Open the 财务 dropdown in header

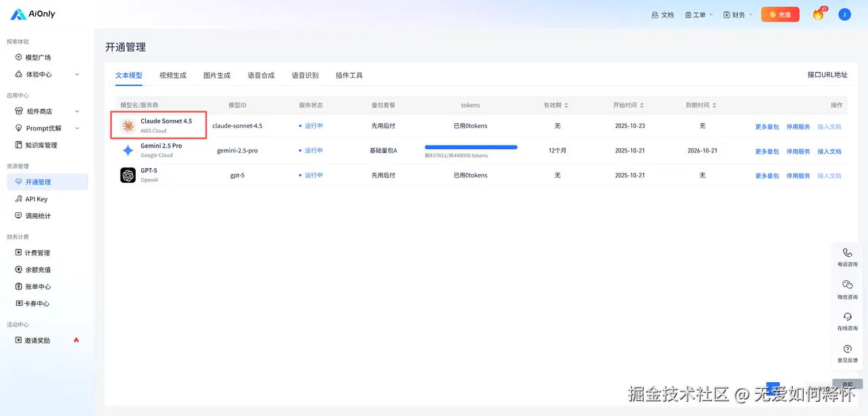click(x=738, y=14)
